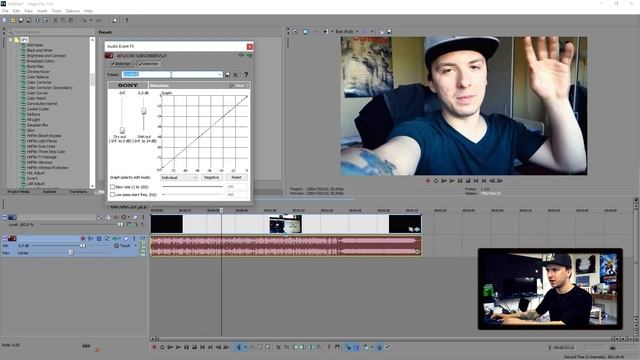Click the save snapshot icon in preview toolbar
The image size is (640, 360).
pyautogui.click(x=389, y=31)
